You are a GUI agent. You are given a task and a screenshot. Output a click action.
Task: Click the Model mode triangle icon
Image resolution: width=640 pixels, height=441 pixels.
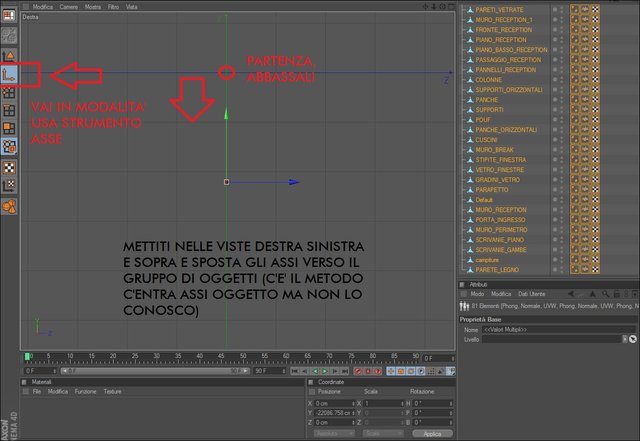point(9,55)
